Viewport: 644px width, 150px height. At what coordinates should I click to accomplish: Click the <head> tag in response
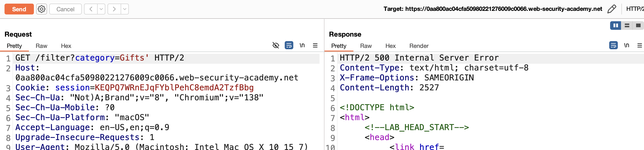click(x=379, y=137)
